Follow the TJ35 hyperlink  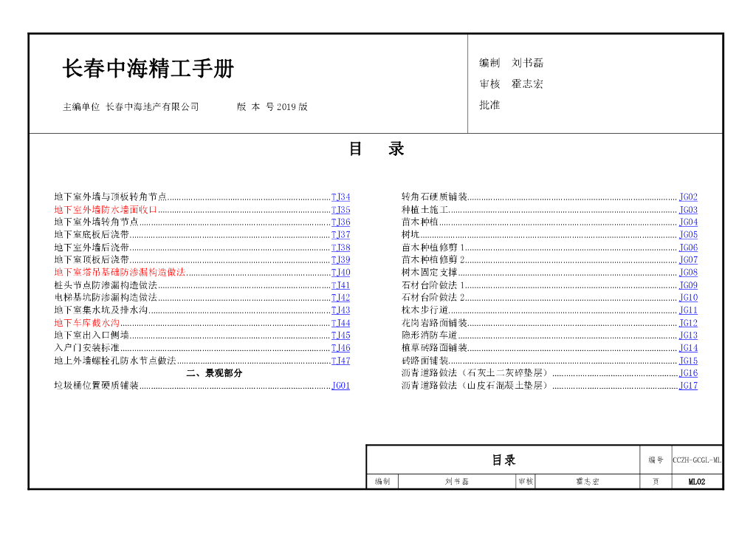pos(340,210)
